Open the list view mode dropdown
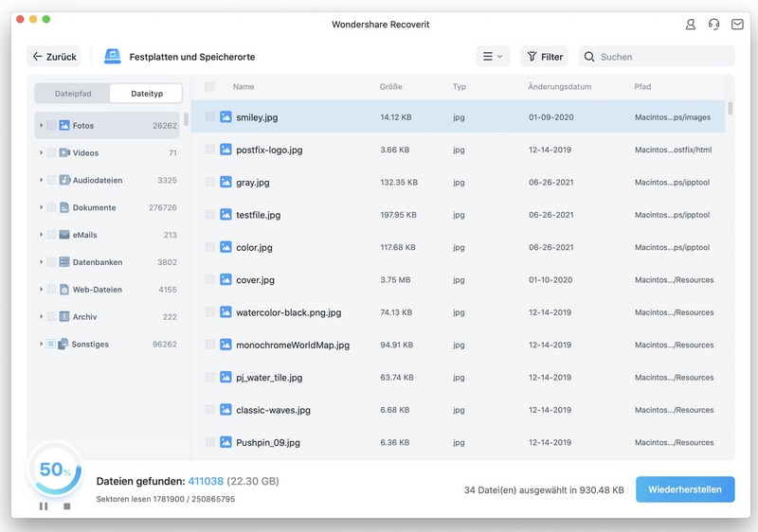758x532 pixels. (493, 57)
